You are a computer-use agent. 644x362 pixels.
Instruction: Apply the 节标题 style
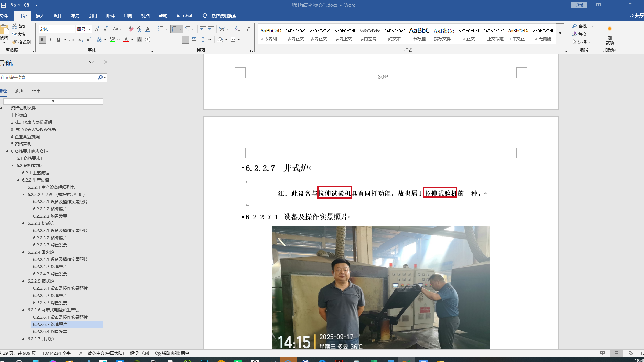point(419,34)
